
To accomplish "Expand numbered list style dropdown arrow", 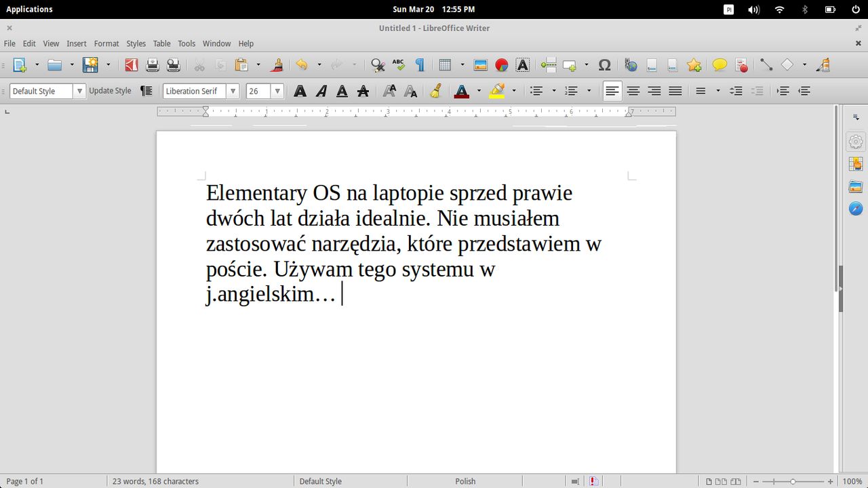I will click(589, 91).
